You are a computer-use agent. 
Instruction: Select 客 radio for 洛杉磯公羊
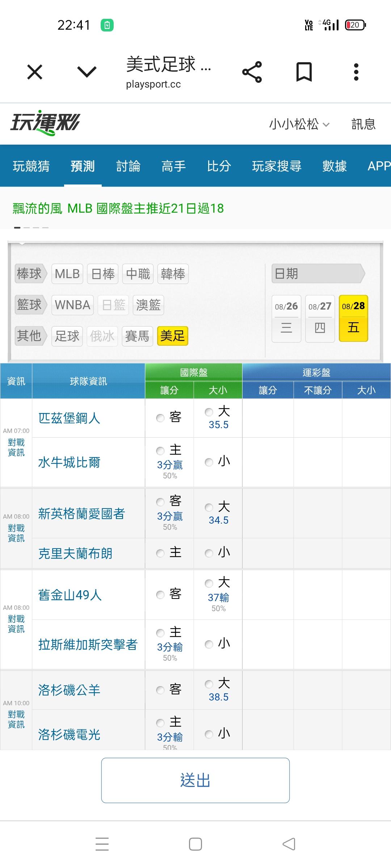(x=160, y=690)
